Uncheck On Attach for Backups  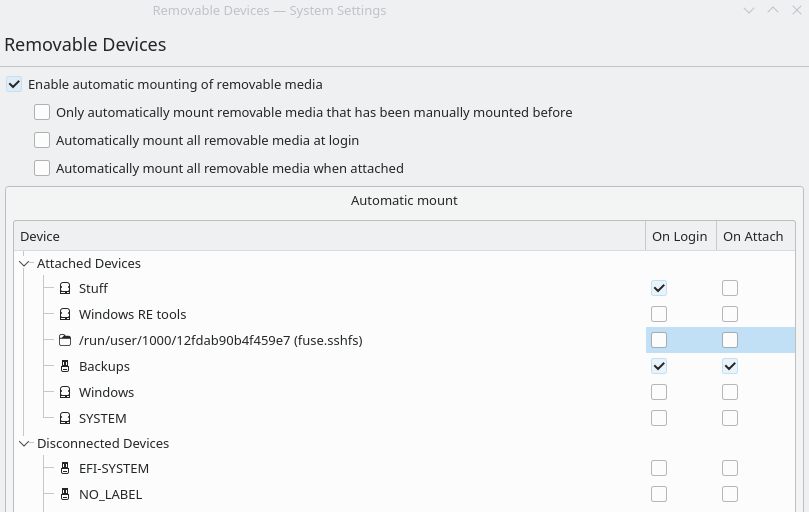[730, 366]
